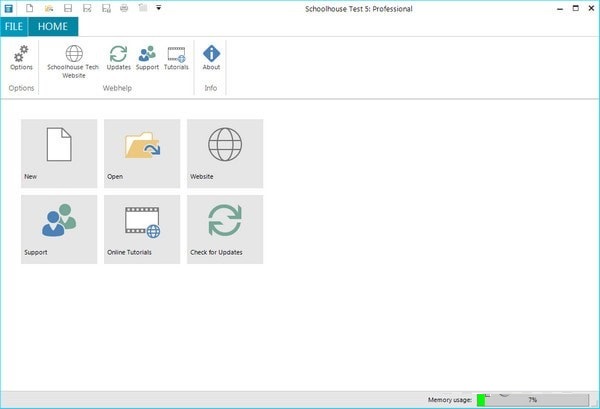
Task: Click the 'Memory usage:' status label
Action: 450,400
